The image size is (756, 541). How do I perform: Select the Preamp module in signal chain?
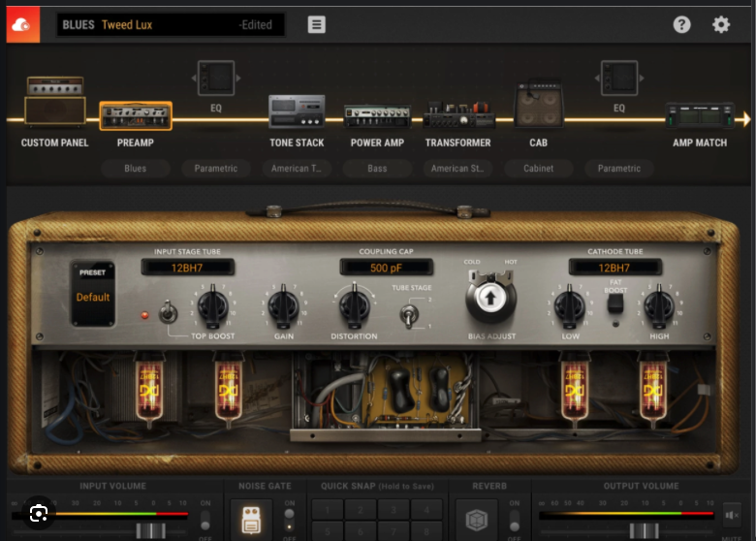click(136, 115)
